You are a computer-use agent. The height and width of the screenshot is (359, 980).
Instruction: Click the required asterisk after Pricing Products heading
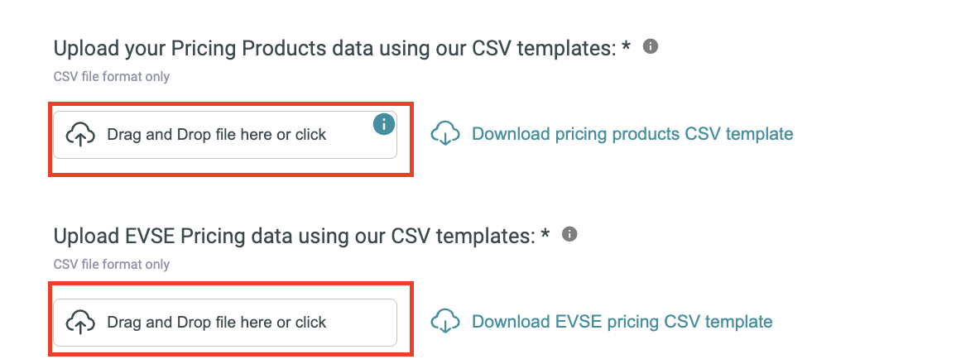627,47
